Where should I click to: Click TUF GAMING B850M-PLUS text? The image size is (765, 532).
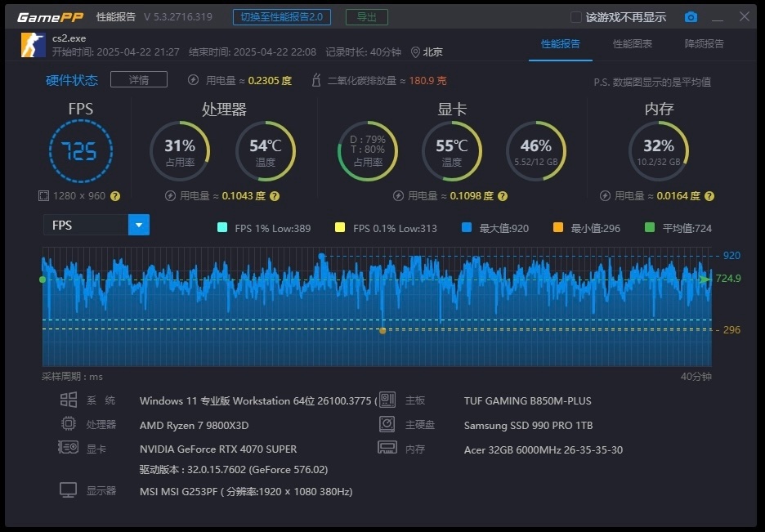click(527, 400)
